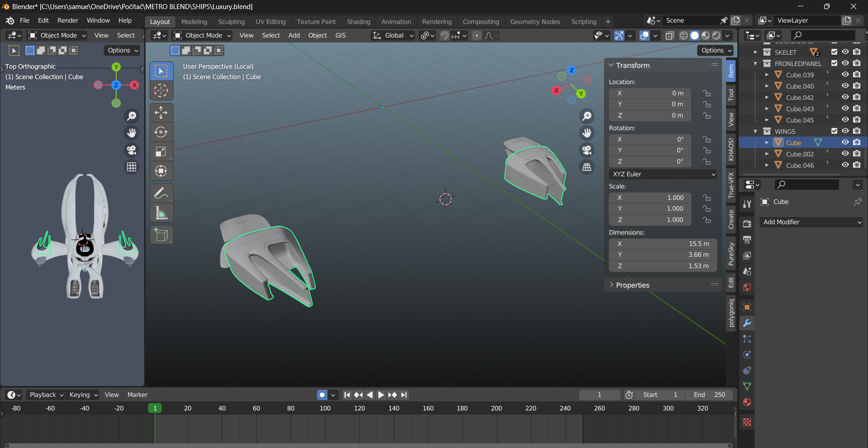Viewport: 868px width, 448px height.
Task: Click the pan hand icon in perspective viewport
Action: [587, 133]
